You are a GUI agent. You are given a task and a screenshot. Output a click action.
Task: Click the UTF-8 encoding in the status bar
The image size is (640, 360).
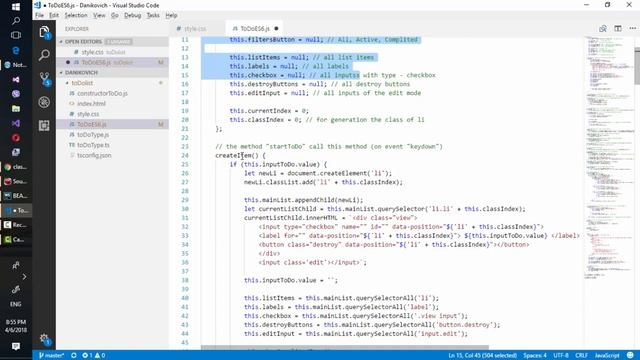pos(561,356)
